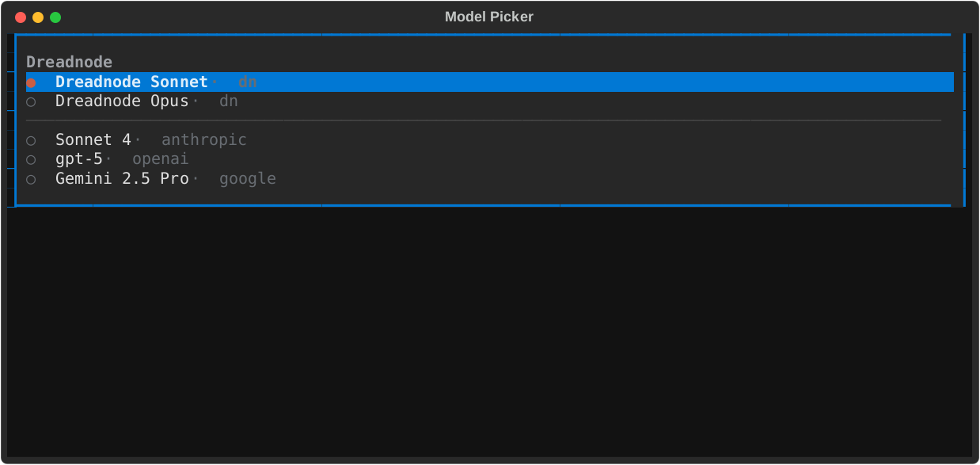Select the Dreadnode Sonnet radio button
The width and height of the screenshot is (980, 465).
(x=32, y=82)
